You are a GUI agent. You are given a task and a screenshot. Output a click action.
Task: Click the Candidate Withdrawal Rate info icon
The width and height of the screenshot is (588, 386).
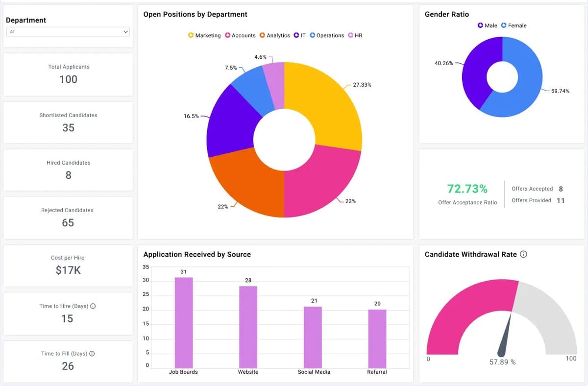[524, 254]
